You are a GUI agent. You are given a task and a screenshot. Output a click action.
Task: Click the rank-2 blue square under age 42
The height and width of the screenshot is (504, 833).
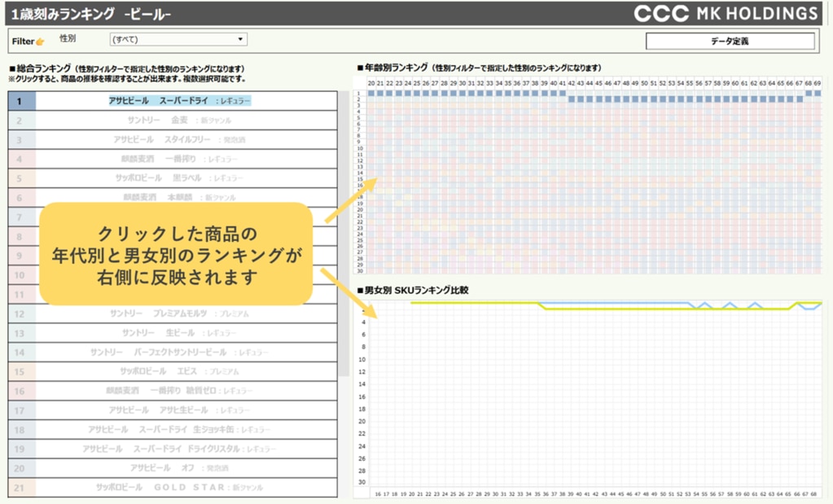572,99
